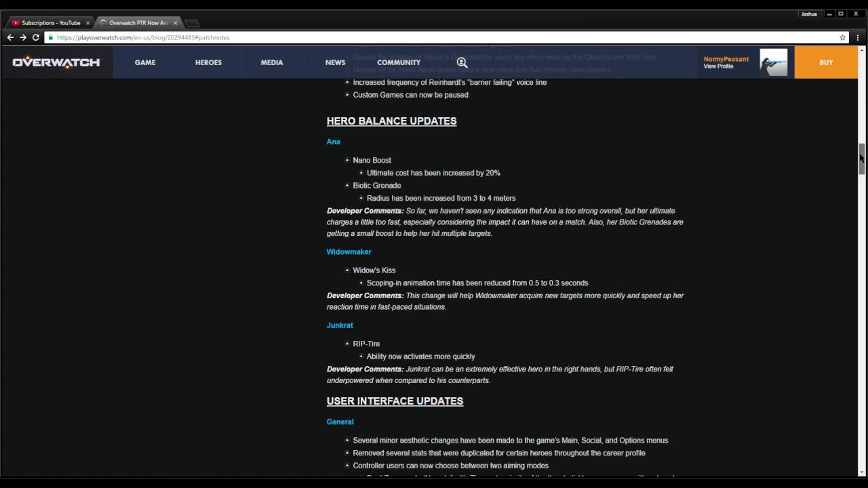The image size is (868, 488).
Task: Click the Widow's Kiss bullet text
Action: point(374,270)
